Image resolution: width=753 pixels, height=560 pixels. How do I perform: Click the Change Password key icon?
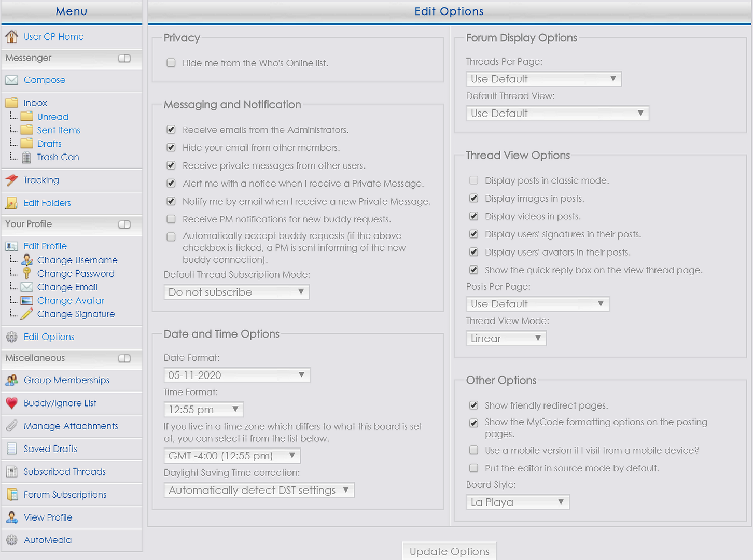pos(27,273)
